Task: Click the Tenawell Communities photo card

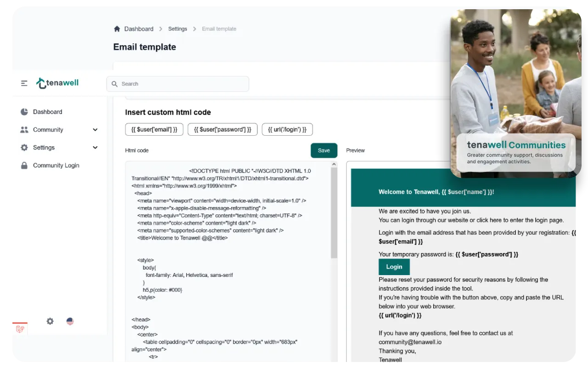Action: (516, 93)
